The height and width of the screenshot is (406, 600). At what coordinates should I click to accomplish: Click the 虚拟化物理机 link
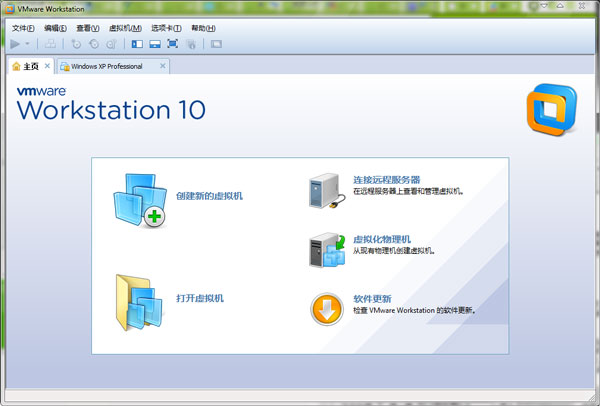tap(382, 240)
